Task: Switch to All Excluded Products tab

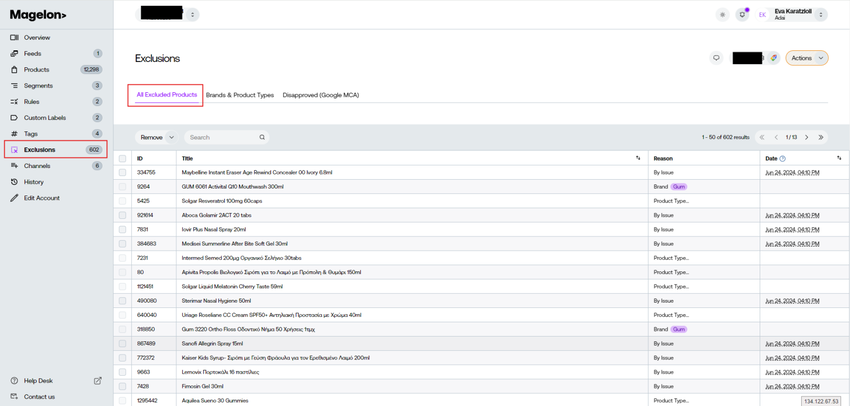Action: [166, 95]
